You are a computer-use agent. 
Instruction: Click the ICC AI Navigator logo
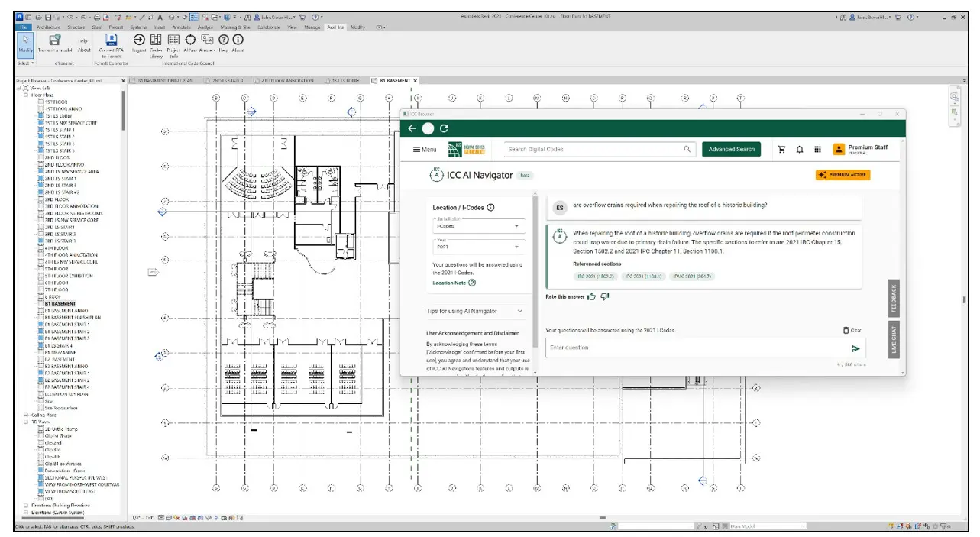436,174
